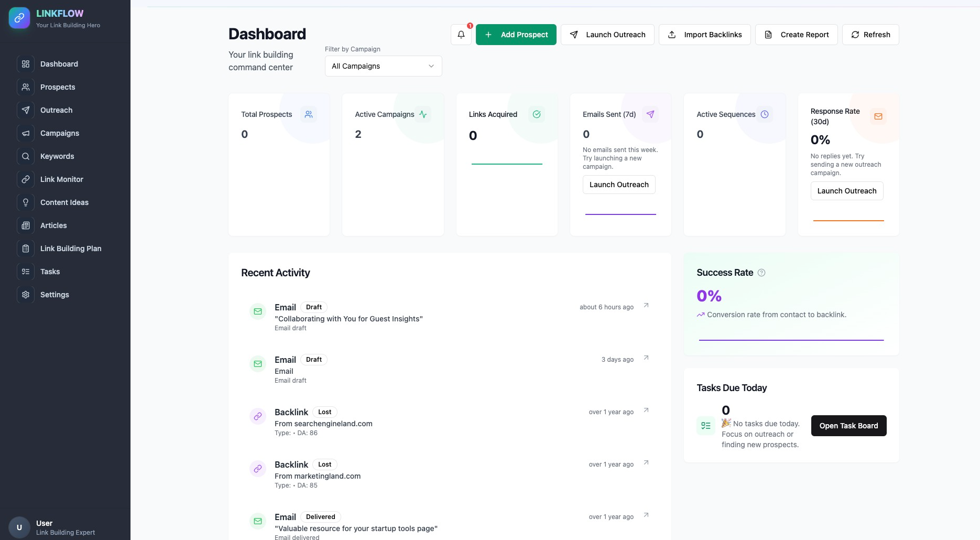
Task: Click the User profile avatar
Action: pyautogui.click(x=19, y=527)
